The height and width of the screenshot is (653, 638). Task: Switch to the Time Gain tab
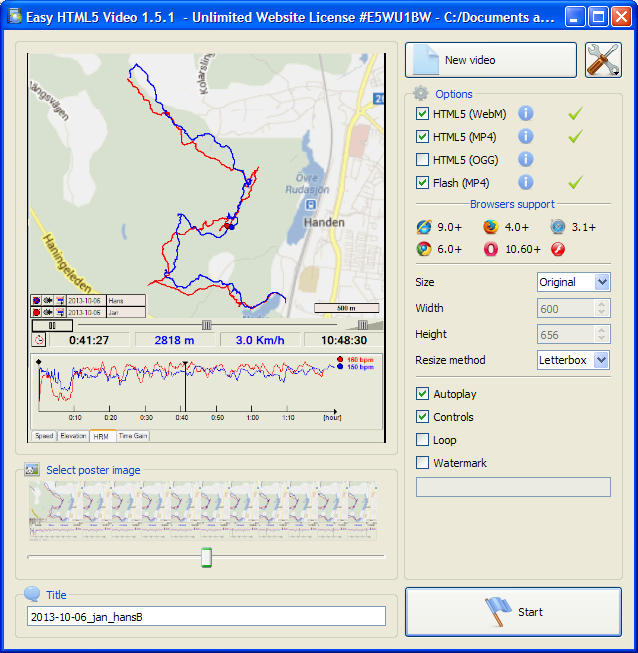(x=133, y=436)
